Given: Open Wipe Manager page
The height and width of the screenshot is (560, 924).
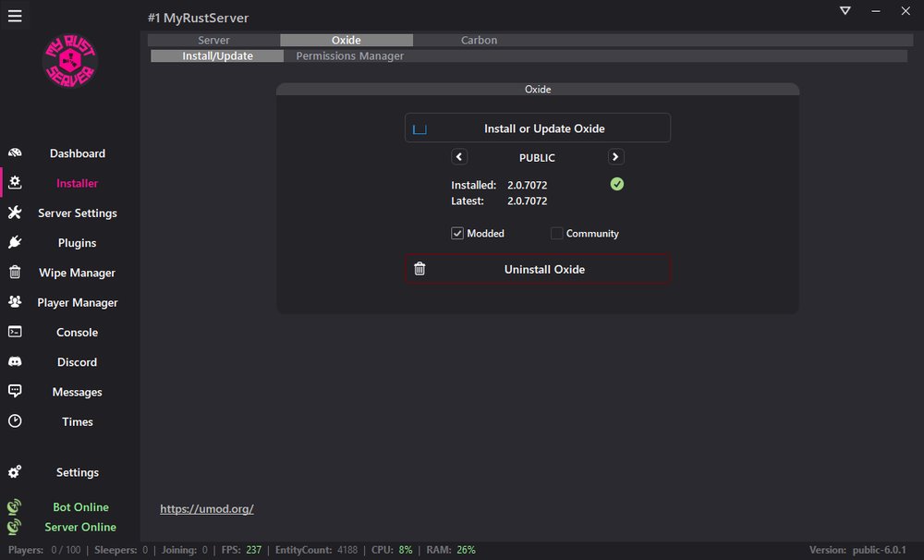Looking at the screenshot, I should (x=78, y=273).
